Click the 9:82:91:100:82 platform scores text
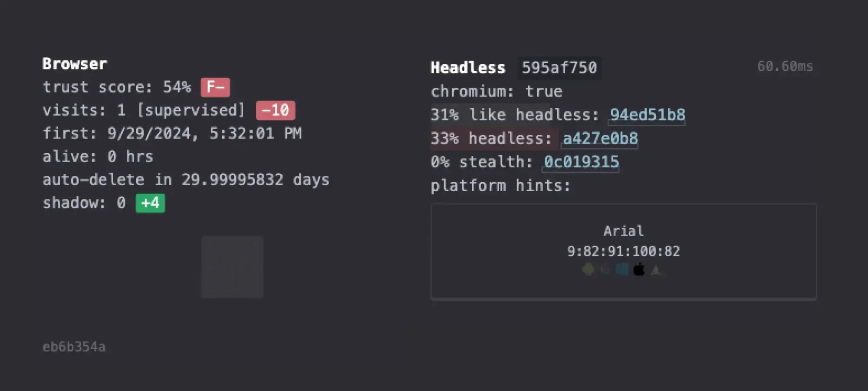This screenshot has width=868, height=391. (x=624, y=251)
